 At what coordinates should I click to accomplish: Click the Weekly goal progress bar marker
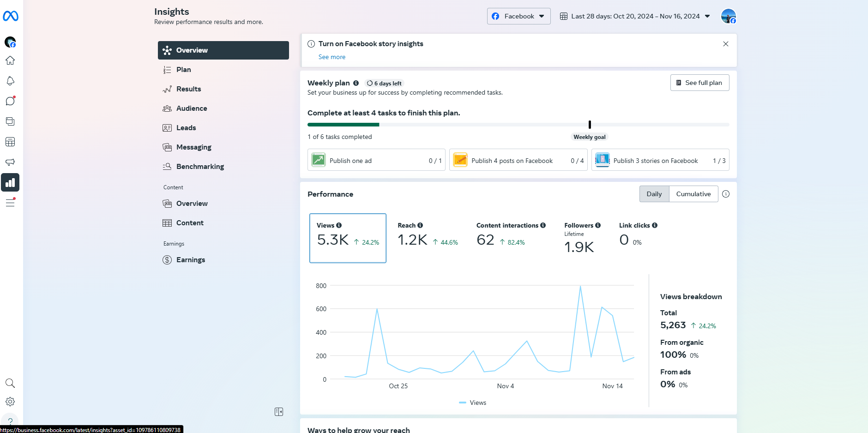(590, 125)
